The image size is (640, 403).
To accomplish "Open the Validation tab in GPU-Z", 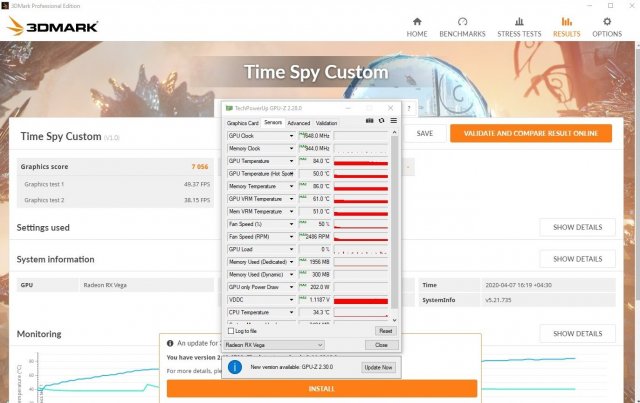I will pyautogui.click(x=326, y=123).
